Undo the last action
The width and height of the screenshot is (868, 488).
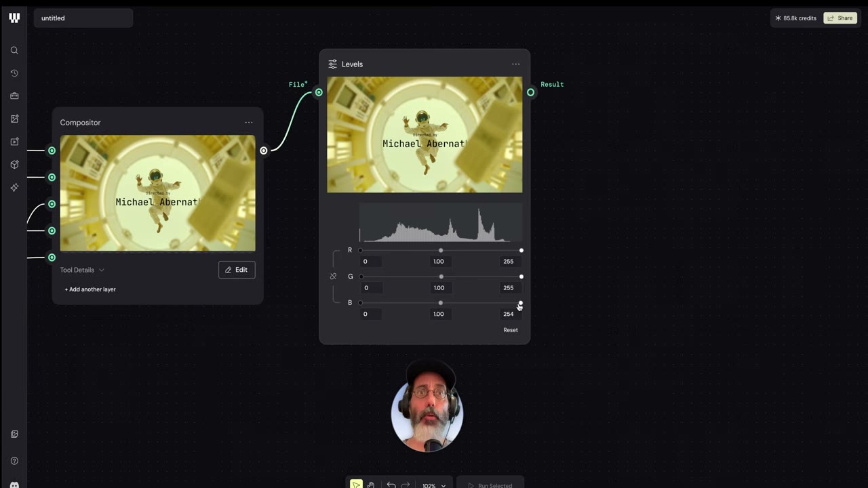click(x=391, y=485)
